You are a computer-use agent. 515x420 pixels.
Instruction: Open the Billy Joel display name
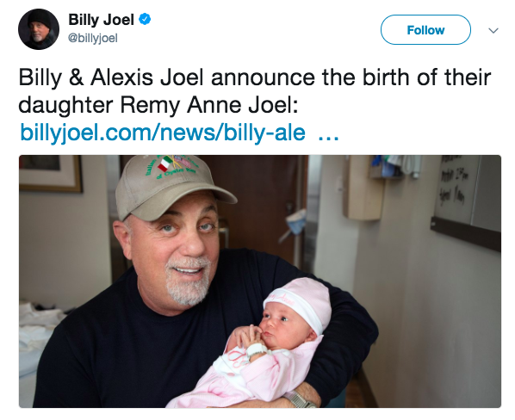coord(101,20)
